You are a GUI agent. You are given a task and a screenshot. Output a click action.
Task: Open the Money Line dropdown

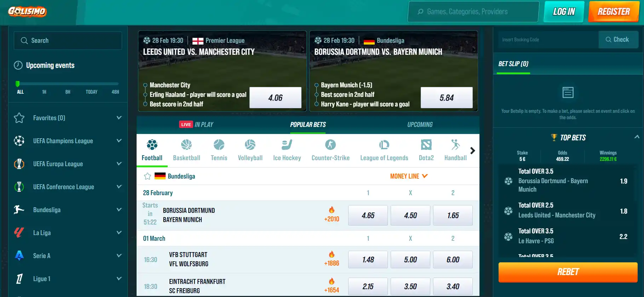pyautogui.click(x=409, y=176)
